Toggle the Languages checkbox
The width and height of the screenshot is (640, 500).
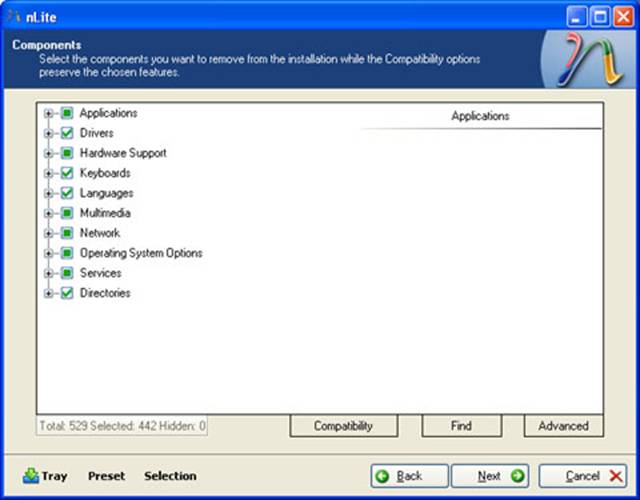[67, 193]
